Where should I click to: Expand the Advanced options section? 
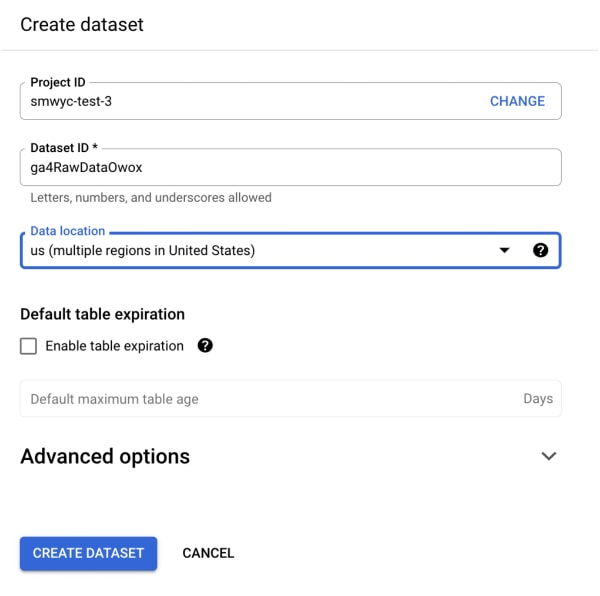pos(105,456)
